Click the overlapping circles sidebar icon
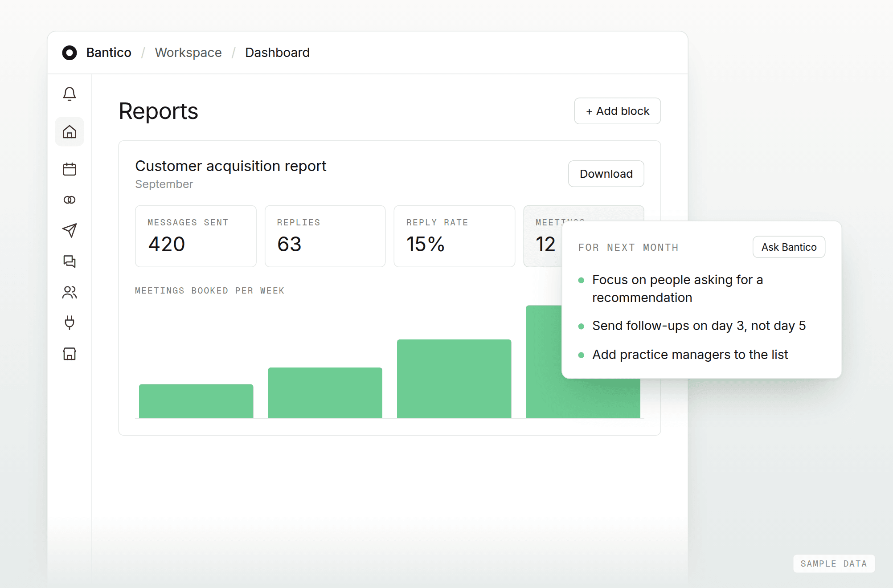 (70, 200)
